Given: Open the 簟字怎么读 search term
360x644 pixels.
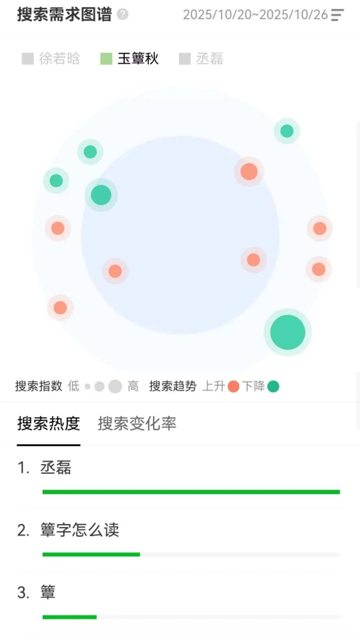Looking at the screenshot, I should click(80, 530).
